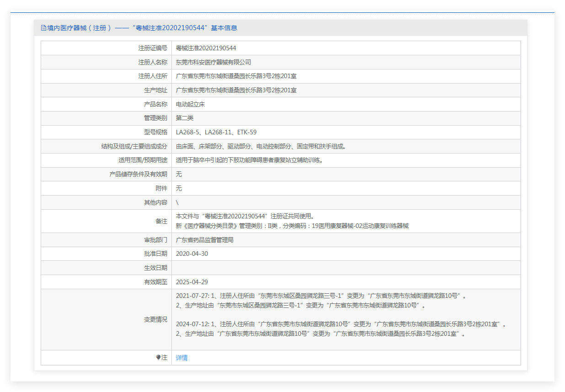Click the 2024-07-12 change record entry
Viewport: 565px width, 392px height.
pos(341,328)
